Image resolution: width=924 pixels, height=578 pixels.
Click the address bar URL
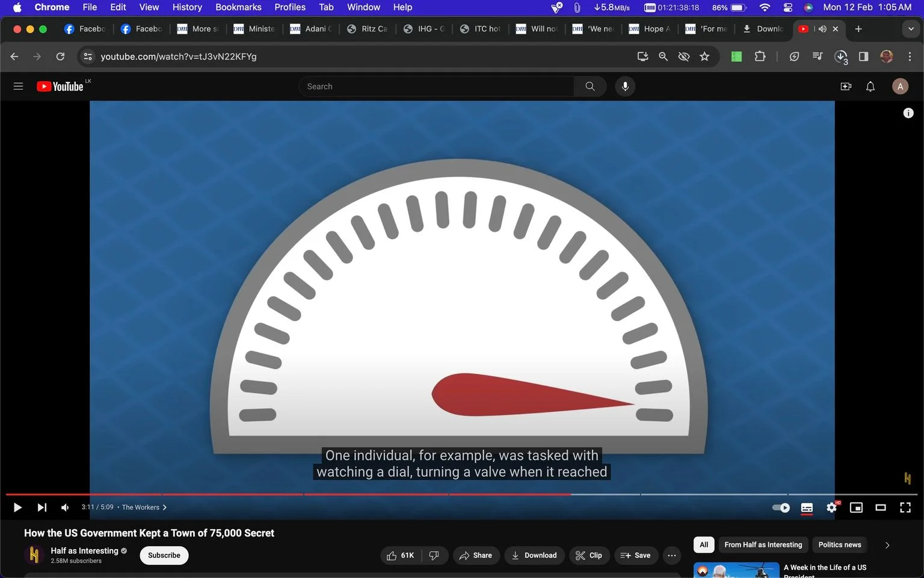coord(179,56)
